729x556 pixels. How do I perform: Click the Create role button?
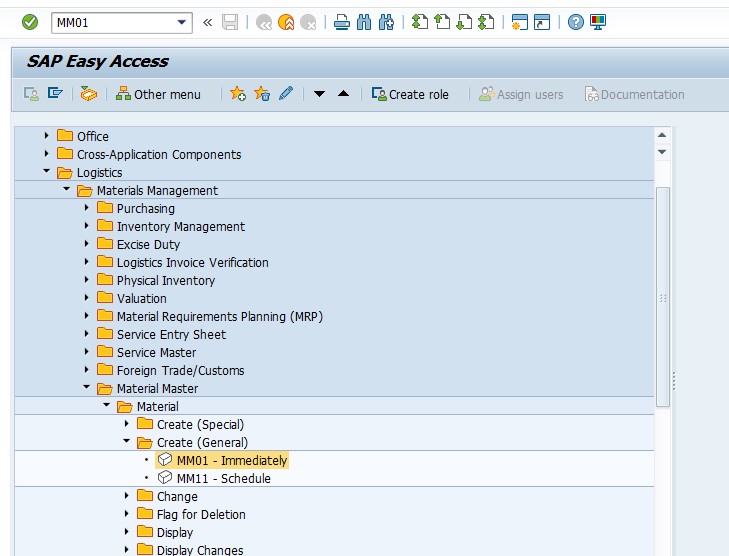[x=410, y=94]
